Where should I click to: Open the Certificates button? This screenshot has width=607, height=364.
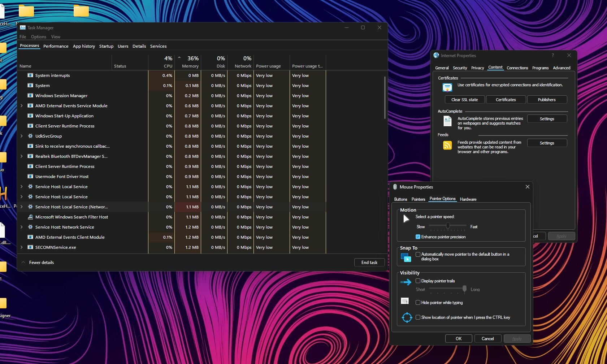click(506, 100)
